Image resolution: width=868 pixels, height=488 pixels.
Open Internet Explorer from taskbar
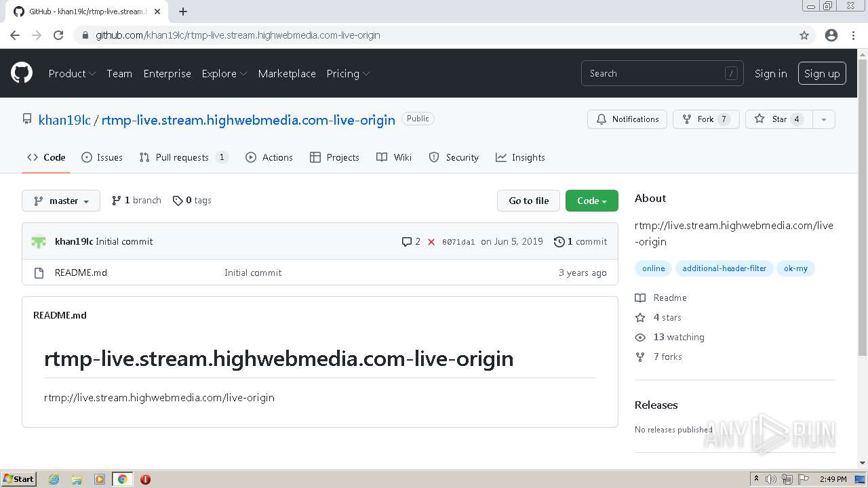pos(54,479)
